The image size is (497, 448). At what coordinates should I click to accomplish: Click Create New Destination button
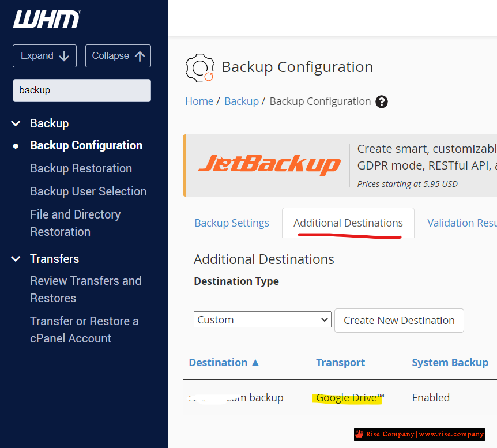(399, 321)
